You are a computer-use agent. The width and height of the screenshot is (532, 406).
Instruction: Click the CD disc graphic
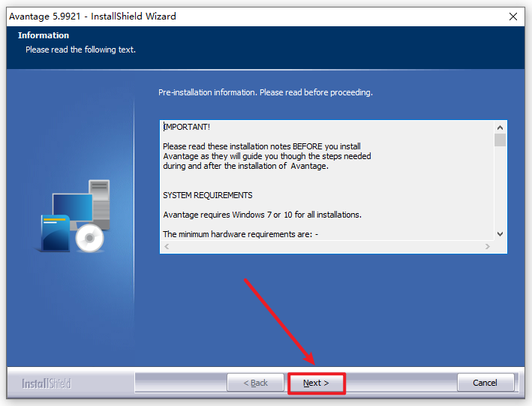(x=90, y=239)
